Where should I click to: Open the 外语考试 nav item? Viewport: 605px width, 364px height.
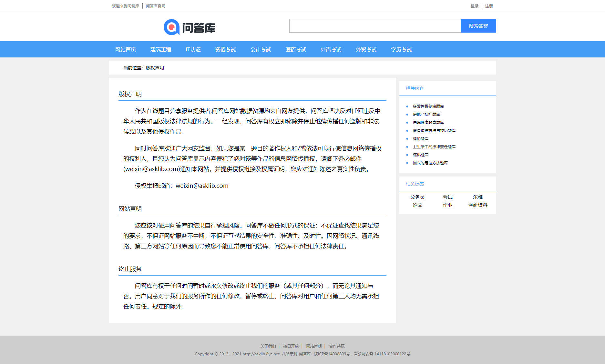tap(331, 49)
